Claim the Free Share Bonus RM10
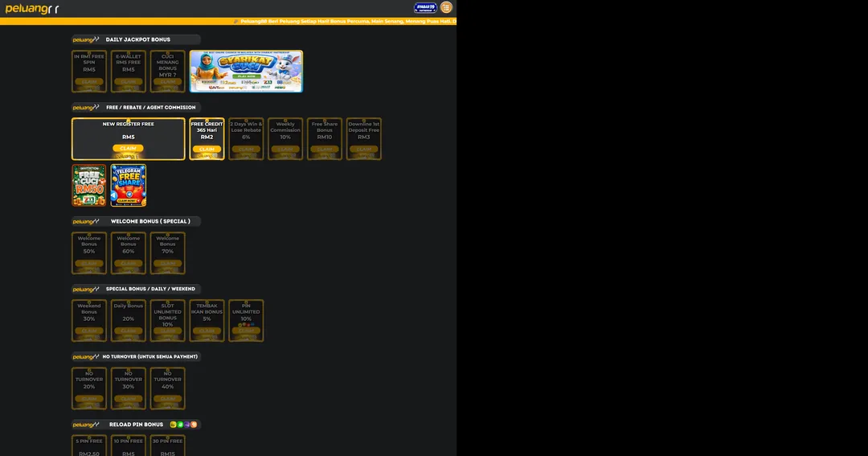Viewport: 868px width, 456px height. [x=325, y=149]
